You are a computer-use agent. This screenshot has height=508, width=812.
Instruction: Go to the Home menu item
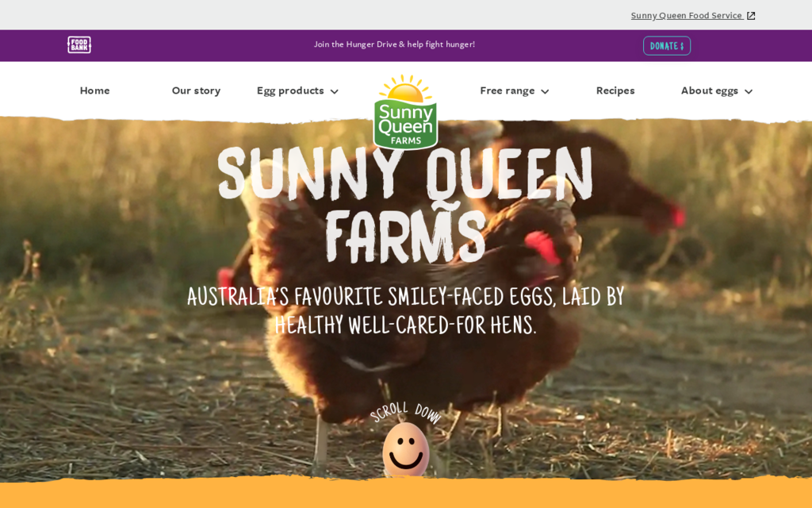point(95,90)
